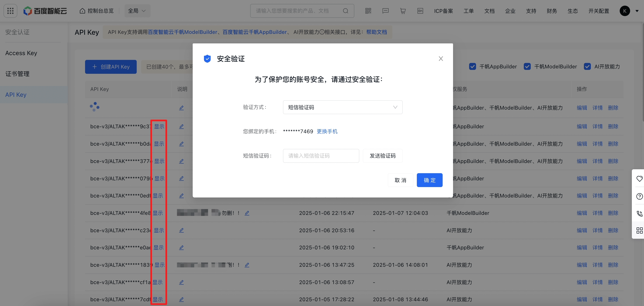The height and width of the screenshot is (306, 644).
Task: Open 财务 menu item
Action: [x=552, y=11]
